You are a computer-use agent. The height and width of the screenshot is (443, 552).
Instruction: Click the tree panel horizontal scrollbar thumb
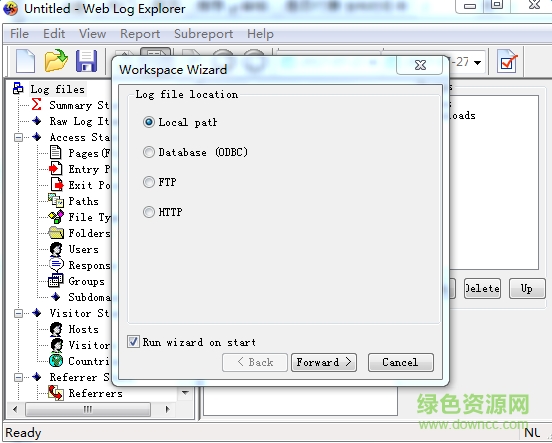click(88, 409)
